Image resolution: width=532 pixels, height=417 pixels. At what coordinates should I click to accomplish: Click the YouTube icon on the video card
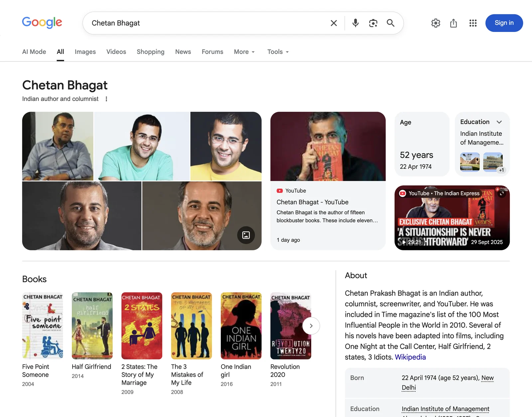pos(403,193)
